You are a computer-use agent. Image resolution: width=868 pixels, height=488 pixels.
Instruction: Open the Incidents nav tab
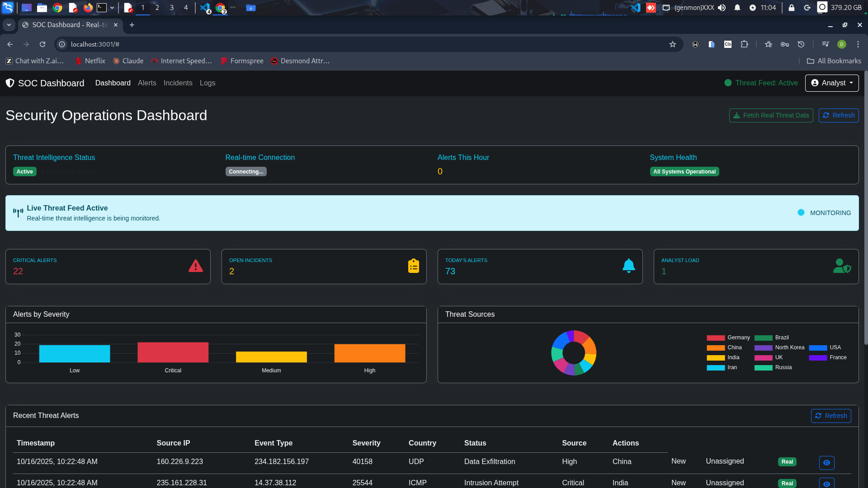click(178, 83)
